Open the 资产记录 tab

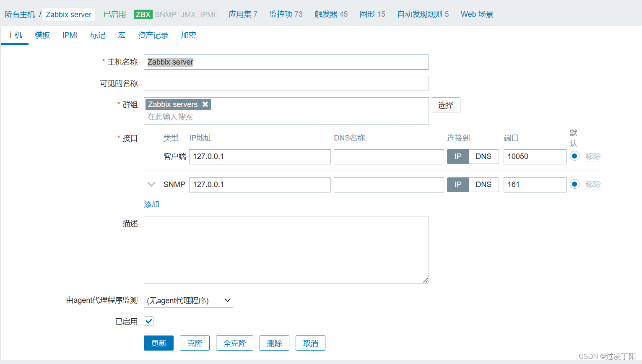coord(153,35)
